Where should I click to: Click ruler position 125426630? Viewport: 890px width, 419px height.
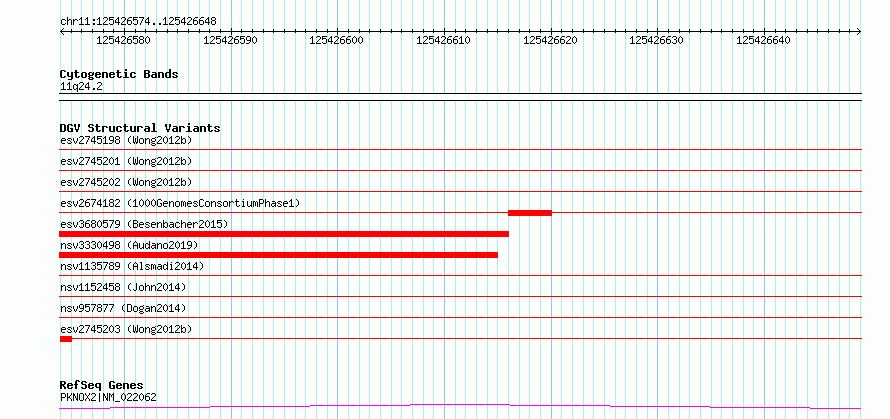point(657,40)
